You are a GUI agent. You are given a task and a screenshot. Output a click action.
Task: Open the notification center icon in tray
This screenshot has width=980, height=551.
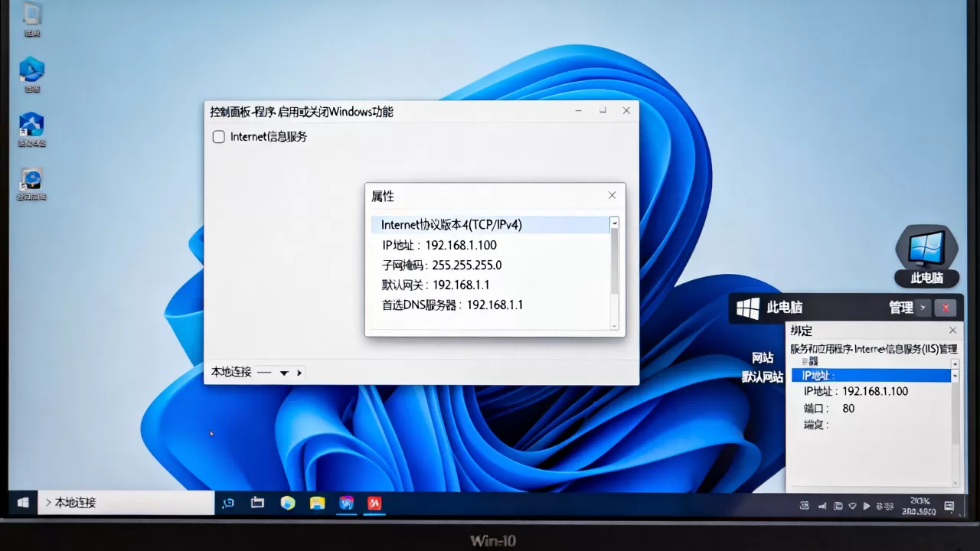point(949,506)
